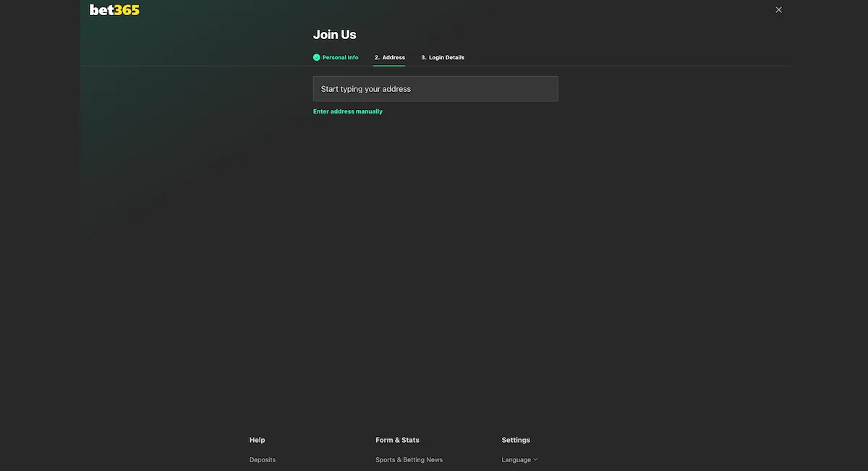Open the Login Details step tab
The height and width of the screenshot is (471, 868).
(x=443, y=57)
